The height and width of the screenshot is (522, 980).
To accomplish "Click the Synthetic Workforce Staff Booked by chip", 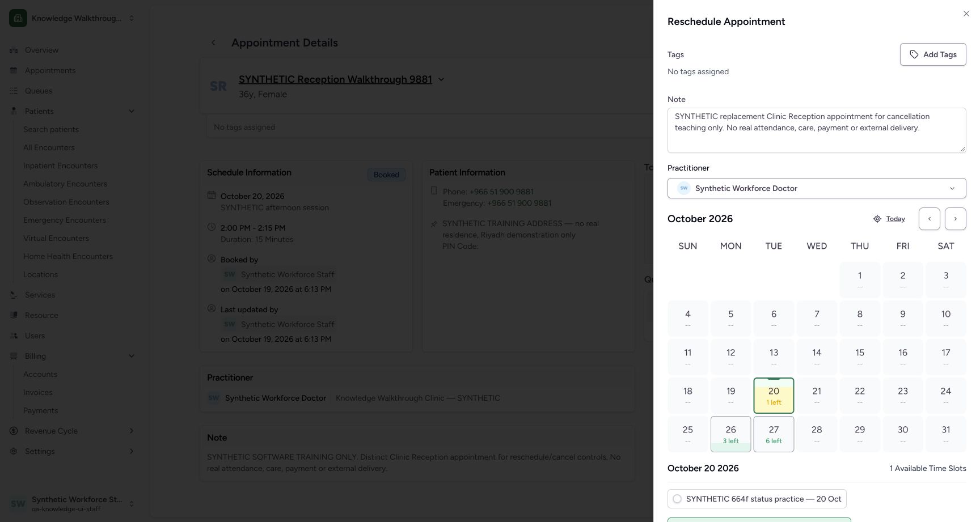I will click(278, 274).
